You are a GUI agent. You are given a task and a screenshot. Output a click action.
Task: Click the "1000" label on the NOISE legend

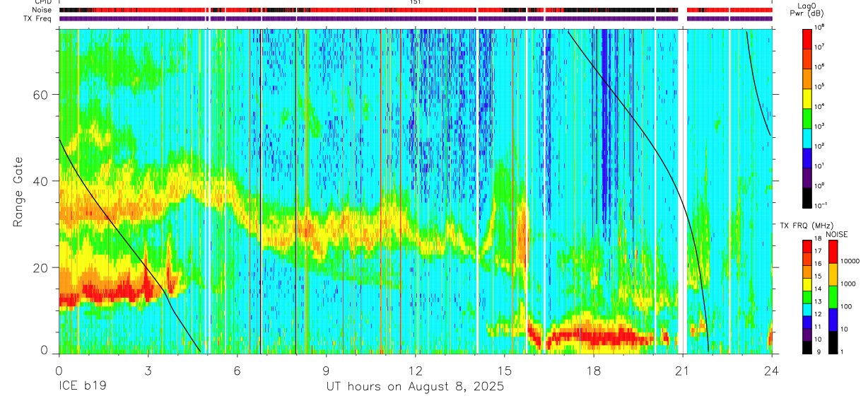coord(849,284)
